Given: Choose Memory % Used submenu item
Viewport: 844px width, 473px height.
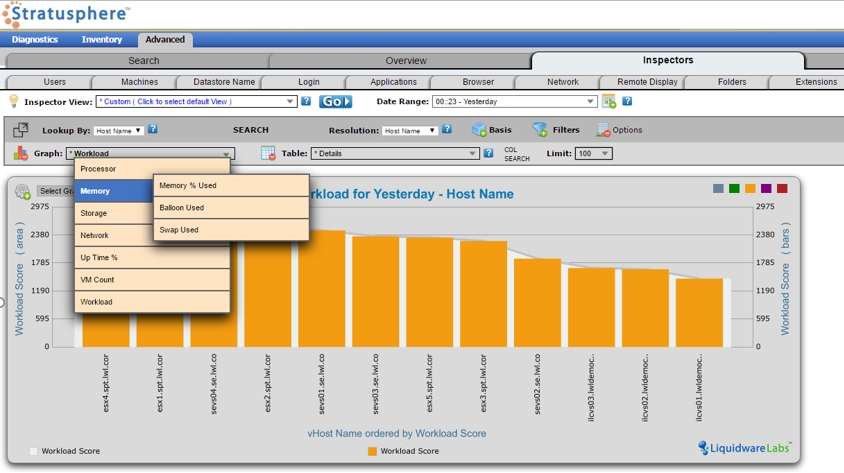Looking at the screenshot, I should point(231,185).
